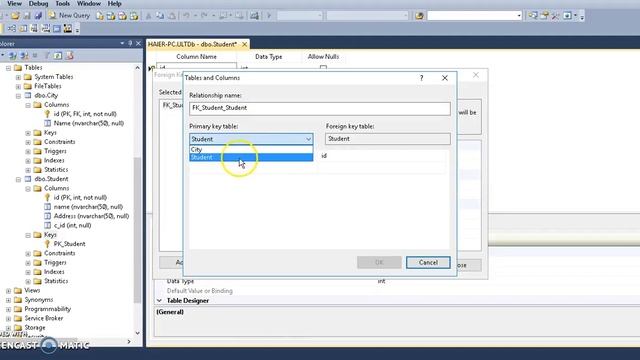Close the Foreign Key Relationships dialog behind
This screenshot has height=360, width=640.
point(476,75)
